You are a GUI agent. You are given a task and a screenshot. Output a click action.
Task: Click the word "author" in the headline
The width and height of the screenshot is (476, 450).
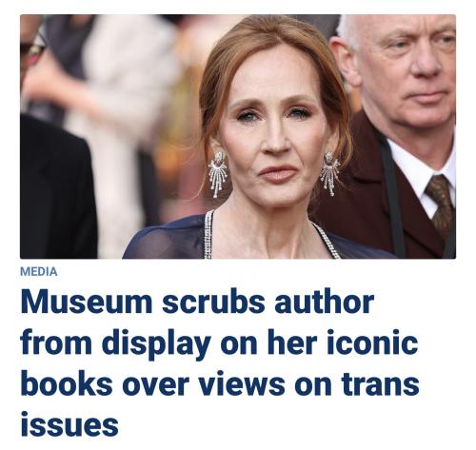tap(324, 303)
